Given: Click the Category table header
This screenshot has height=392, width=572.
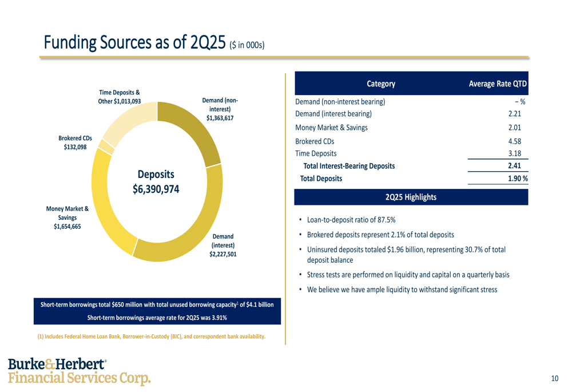Looking at the screenshot, I should click(381, 84).
